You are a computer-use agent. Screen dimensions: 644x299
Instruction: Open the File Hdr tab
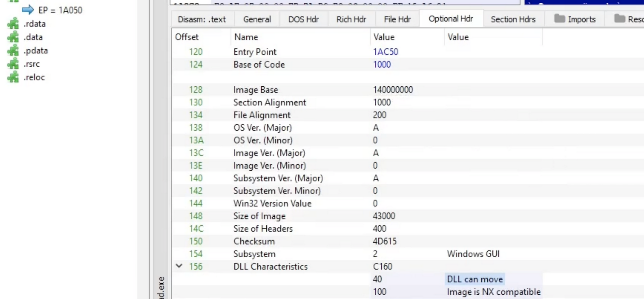397,19
